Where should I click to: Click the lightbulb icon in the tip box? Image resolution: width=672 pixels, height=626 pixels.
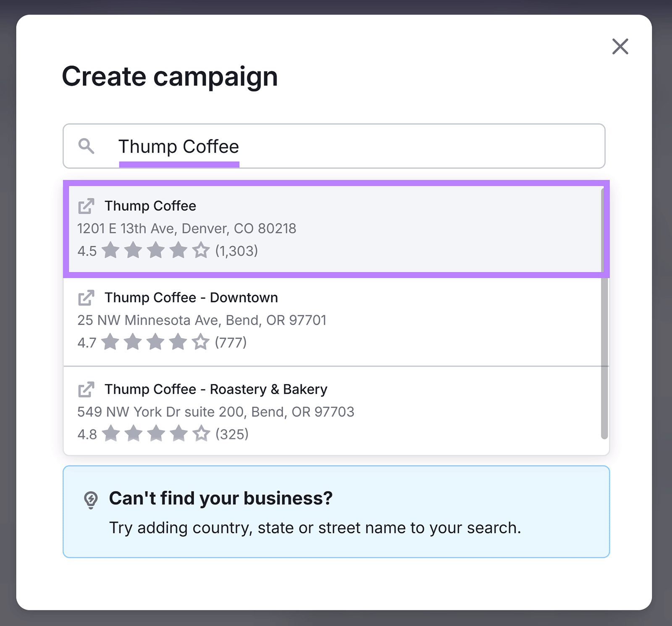tap(91, 500)
